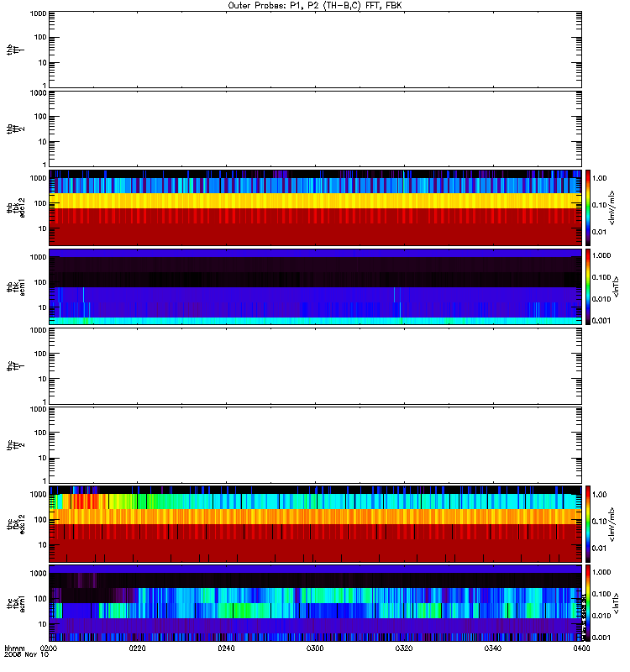Click the 0.001 tick on thb scm1 color bar
This screenshot has height=672, width=630.
(601, 321)
